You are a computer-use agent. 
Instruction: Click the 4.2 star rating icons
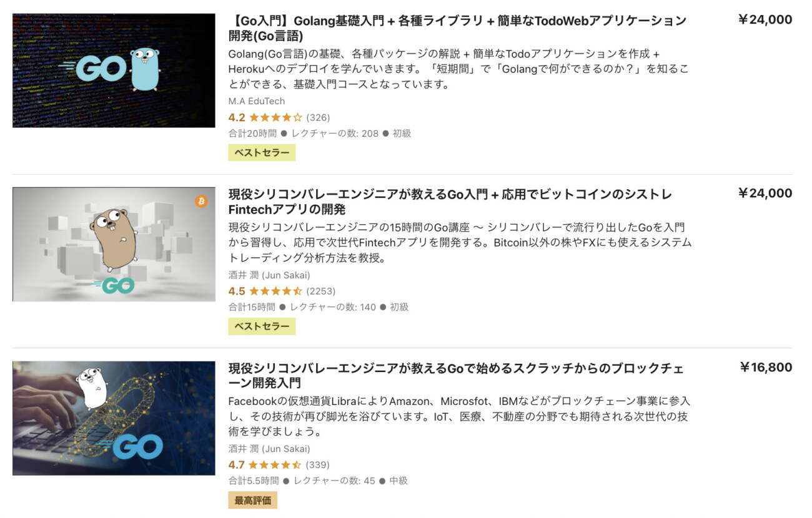pyautogui.click(x=275, y=117)
